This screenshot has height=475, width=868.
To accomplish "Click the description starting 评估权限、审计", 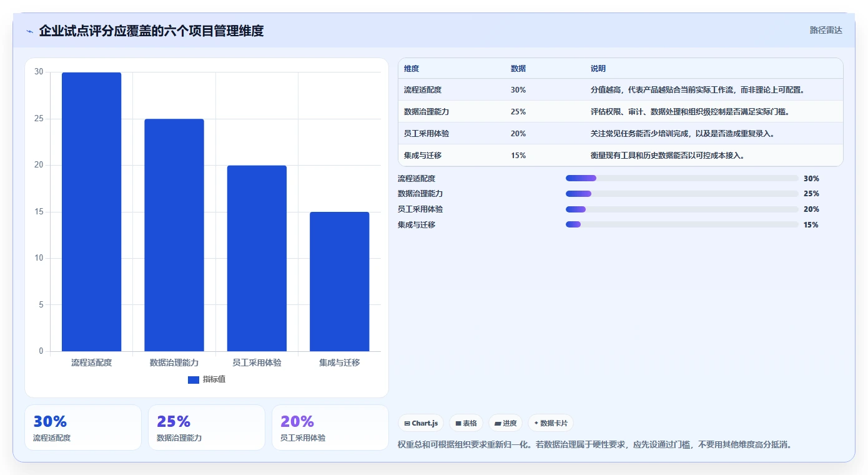I will coord(690,112).
